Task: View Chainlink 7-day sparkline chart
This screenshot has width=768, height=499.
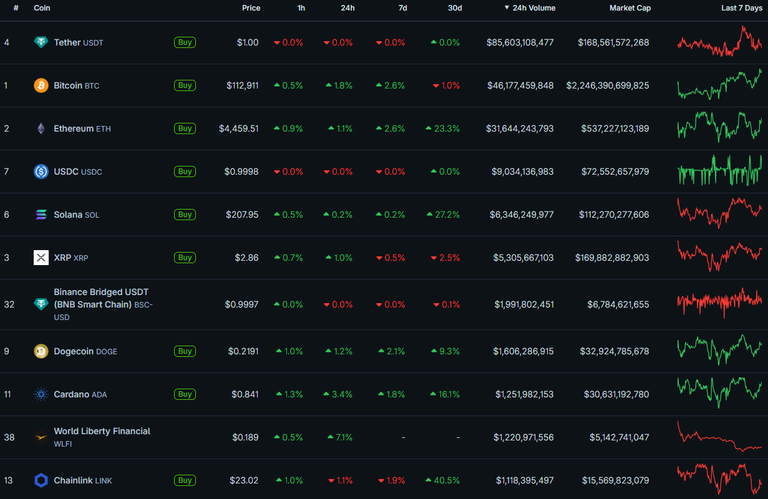Action: coord(720,479)
